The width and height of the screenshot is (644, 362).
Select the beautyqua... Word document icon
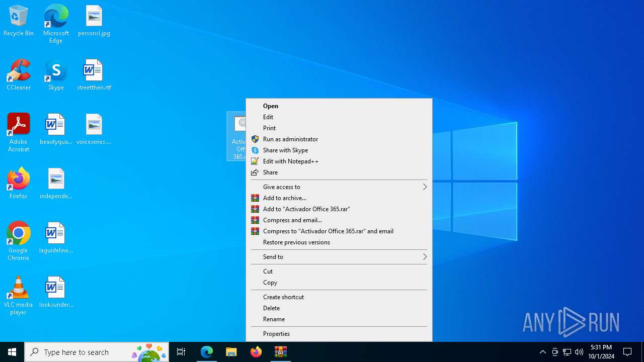pyautogui.click(x=56, y=129)
